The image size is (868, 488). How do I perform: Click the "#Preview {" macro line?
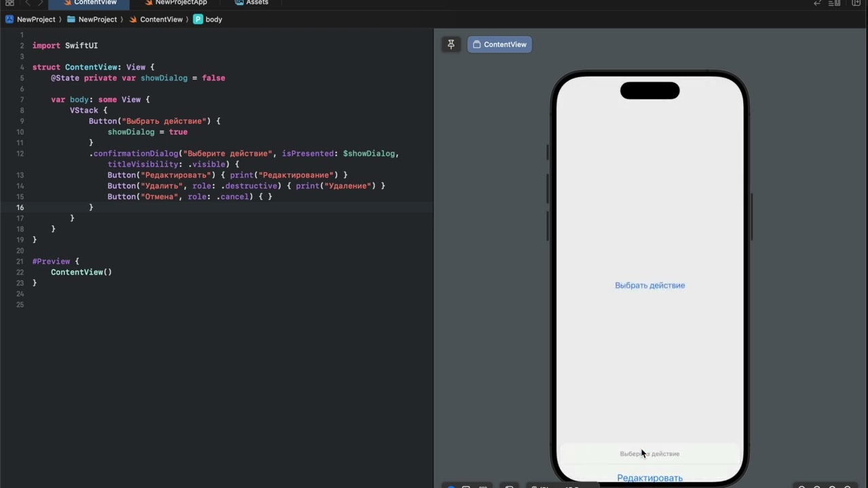56,262
